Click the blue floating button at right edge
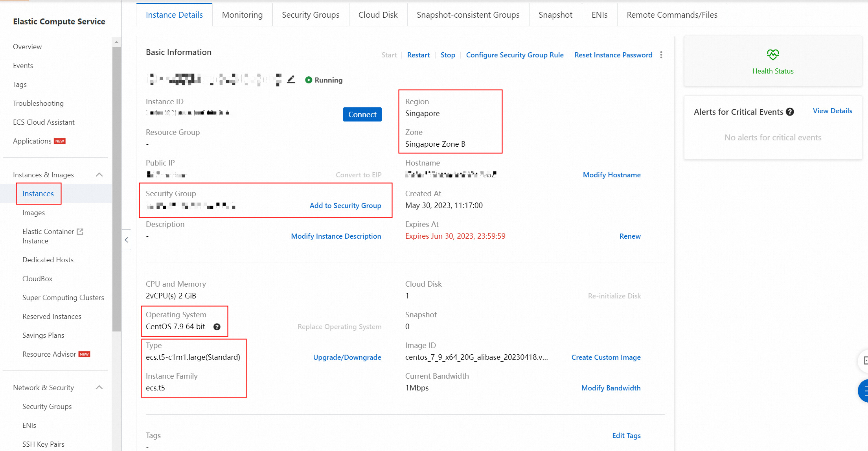The width and height of the screenshot is (868, 451). [x=864, y=391]
